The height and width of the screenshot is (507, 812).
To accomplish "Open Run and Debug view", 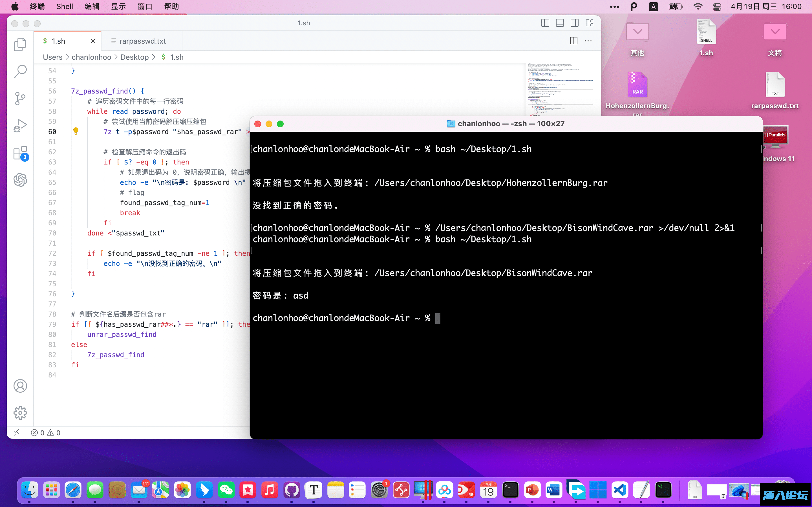I will (20, 126).
